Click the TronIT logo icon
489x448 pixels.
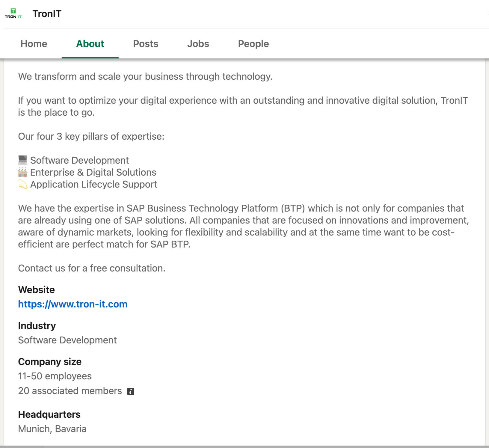13,14
